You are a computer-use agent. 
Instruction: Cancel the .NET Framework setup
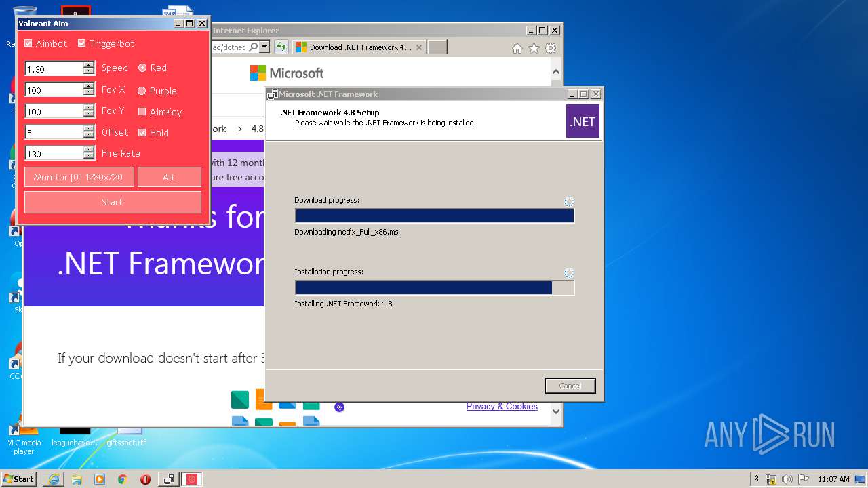pyautogui.click(x=570, y=386)
